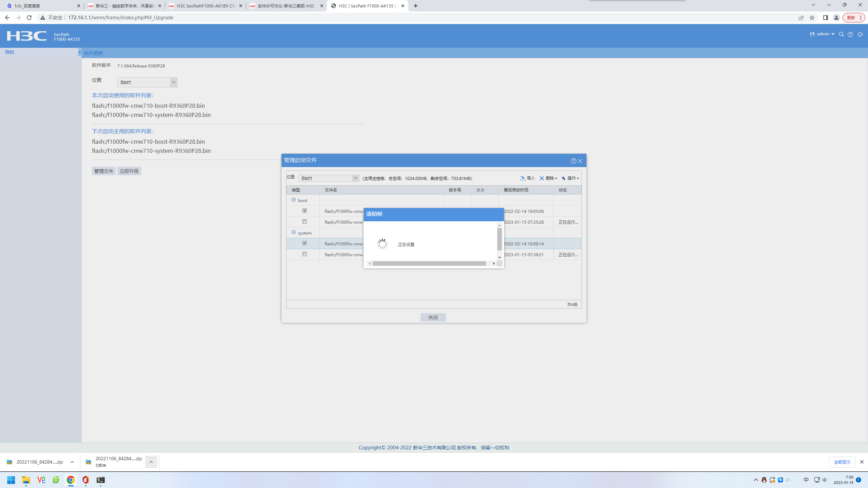Viewport: 868px width, 488px height.
Task: Click the save icon beside admin
Action: [812, 34]
